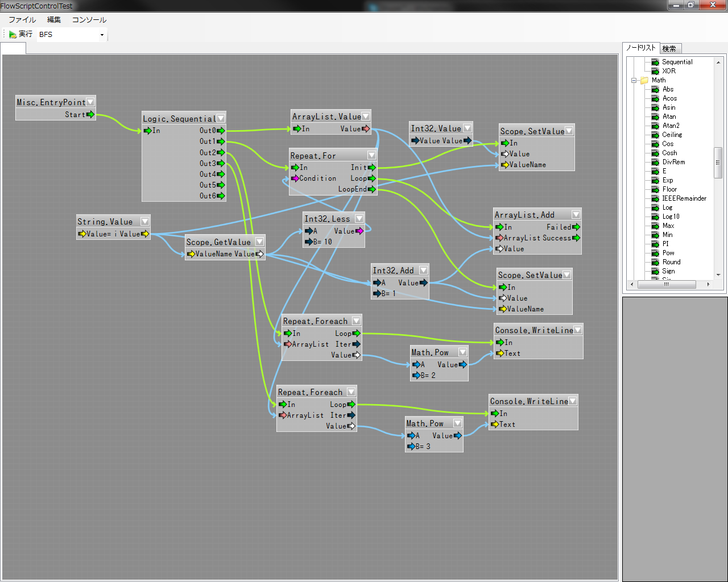The height and width of the screenshot is (582, 728).
Task: Click the Value output port on Int32.Less
Action: (x=359, y=231)
